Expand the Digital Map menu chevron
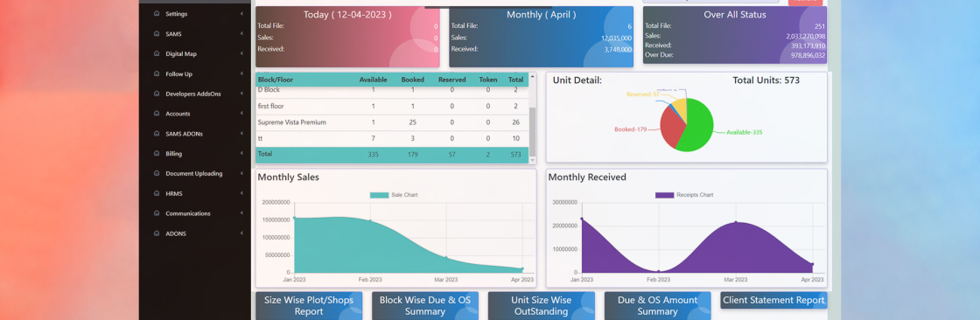Viewport: 980px width, 320px height. 241,53
